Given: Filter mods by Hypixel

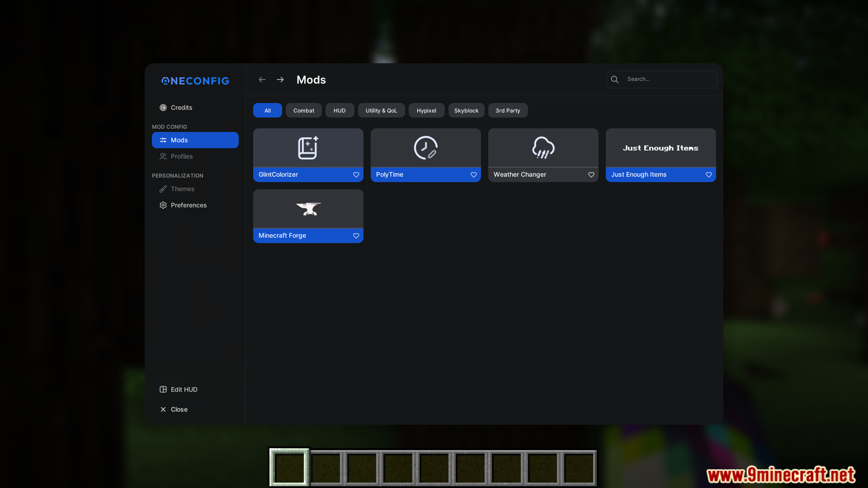Looking at the screenshot, I should click(427, 110).
